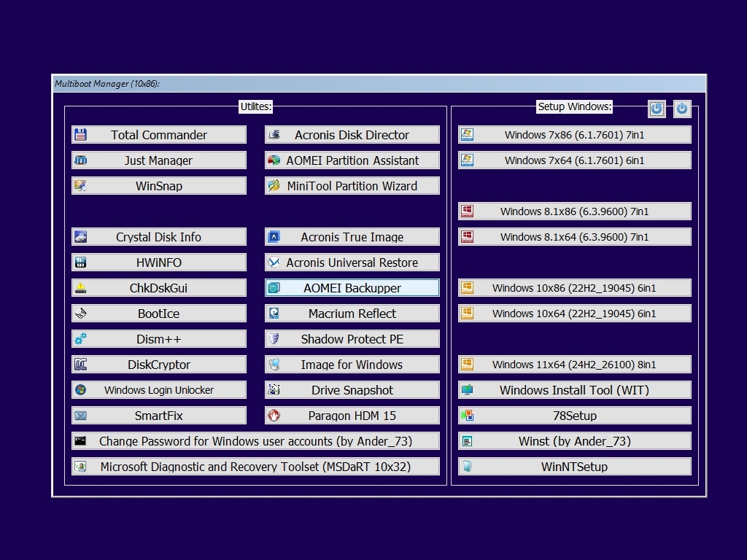Click the Windows Login Unlocker orb icon

click(80, 390)
